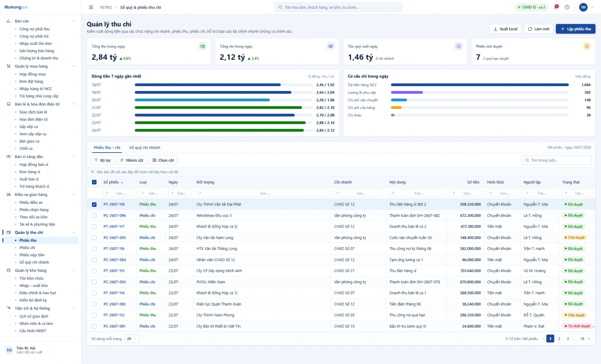This screenshot has width=601, height=364.
Task: Click the Quản lý thu chi wallet icon
Action: (x=9, y=232)
